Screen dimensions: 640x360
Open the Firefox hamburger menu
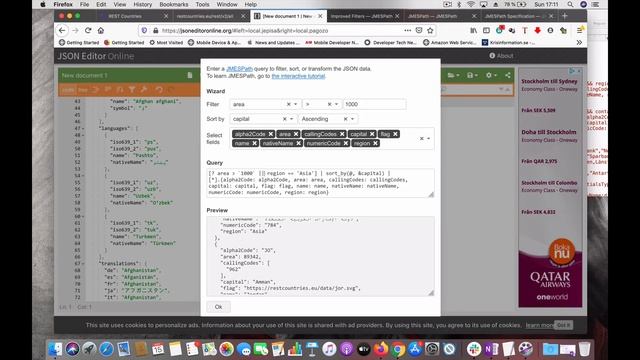(x=580, y=30)
